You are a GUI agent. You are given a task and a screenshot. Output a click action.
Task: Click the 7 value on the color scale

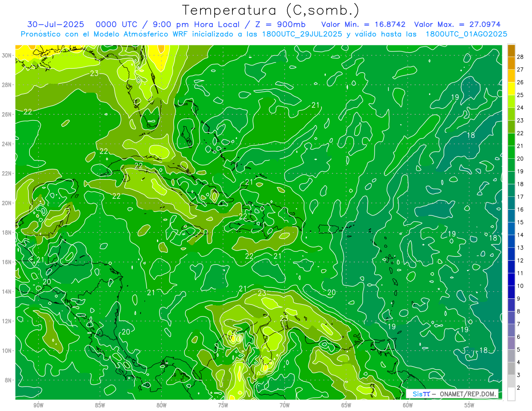[519, 324]
